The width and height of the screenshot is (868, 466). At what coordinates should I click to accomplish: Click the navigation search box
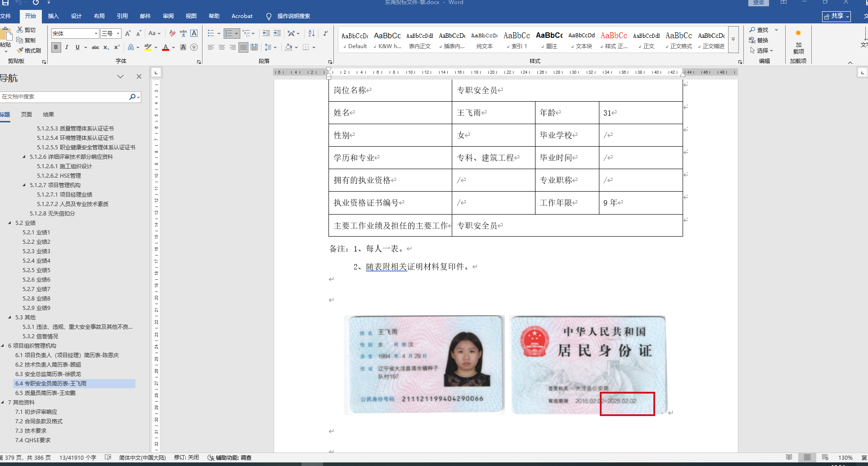[x=64, y=97]
